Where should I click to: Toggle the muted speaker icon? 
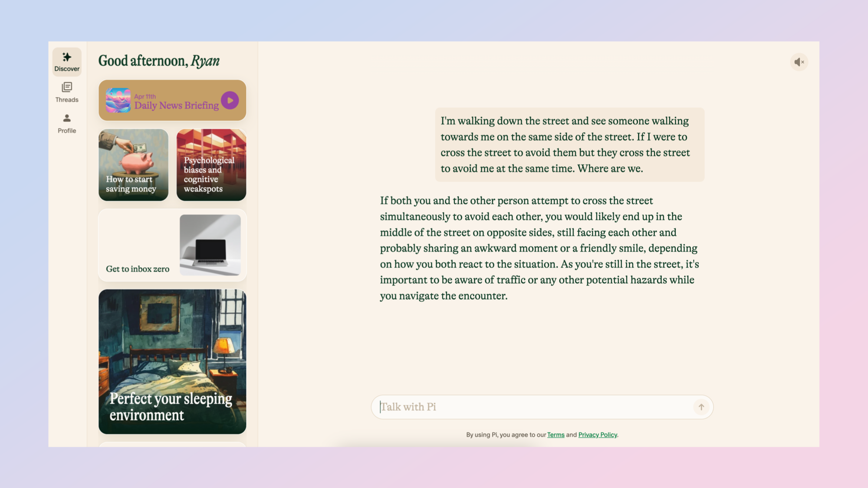coord(799,62)
